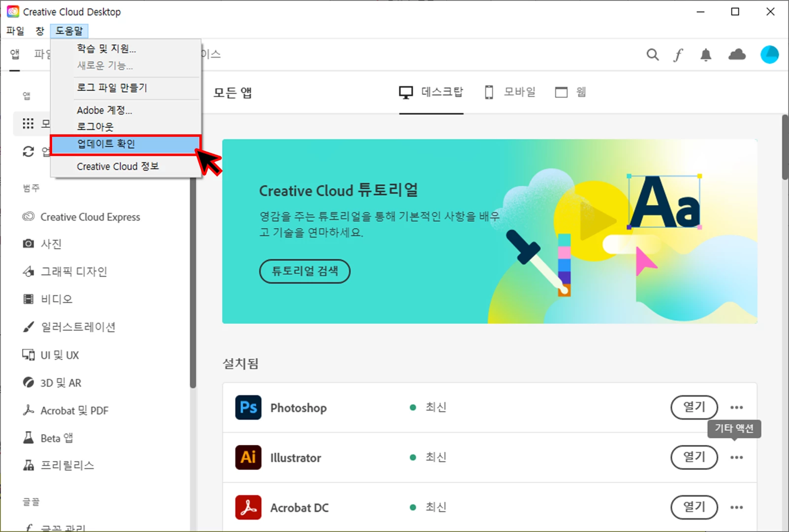Image resolution: width=789 pixels, height=532 pixels.
Task: Close the 도움말 menu in menu bar
Action: click(69, 31)
